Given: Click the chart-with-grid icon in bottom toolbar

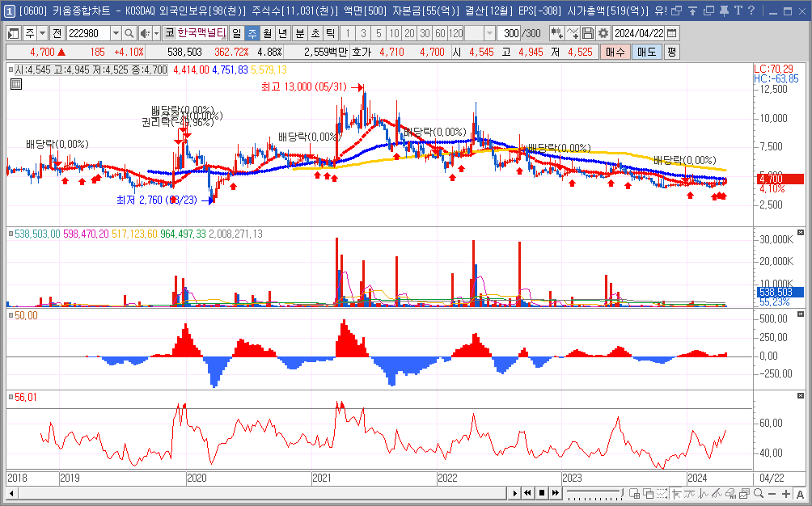Looking at the screenshot, I should pos(634,493).
